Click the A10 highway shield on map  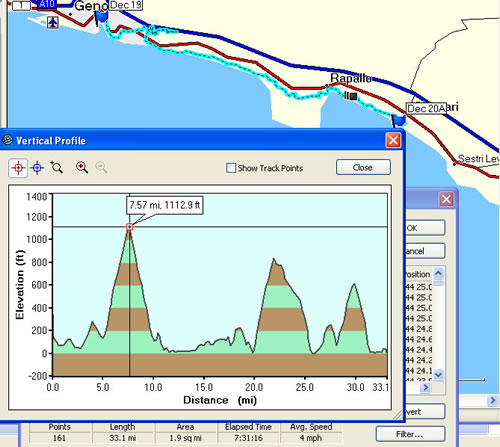coord(46,4)
